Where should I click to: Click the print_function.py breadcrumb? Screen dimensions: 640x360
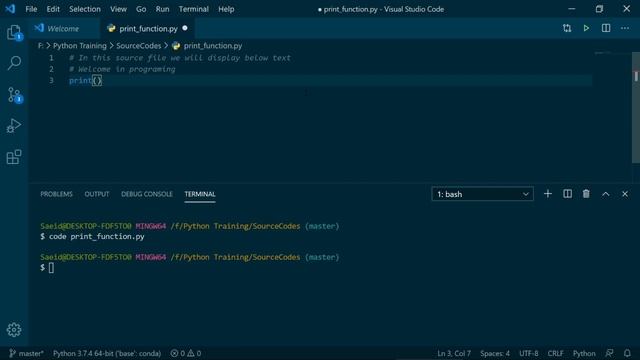click(212, 46)
